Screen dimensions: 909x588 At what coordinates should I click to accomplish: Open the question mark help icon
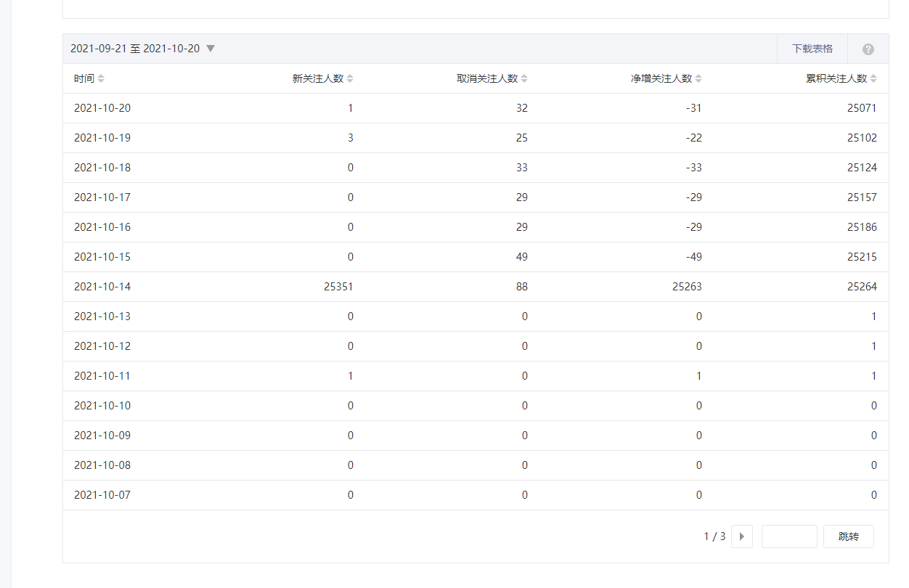(868, 49)
